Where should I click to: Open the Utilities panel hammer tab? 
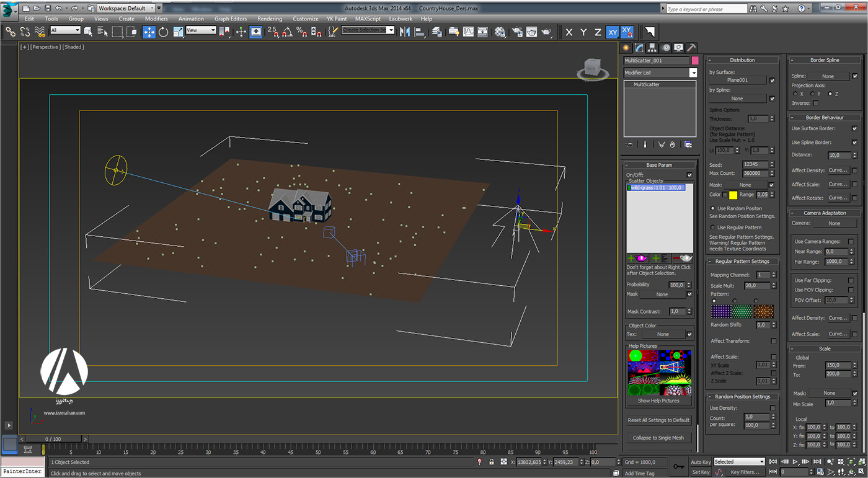coord(691,48)
